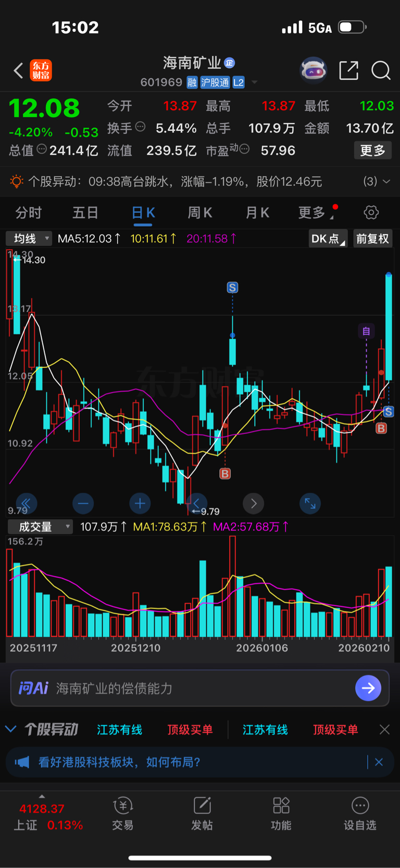Switch to the 月K tab

click(257, 213)
